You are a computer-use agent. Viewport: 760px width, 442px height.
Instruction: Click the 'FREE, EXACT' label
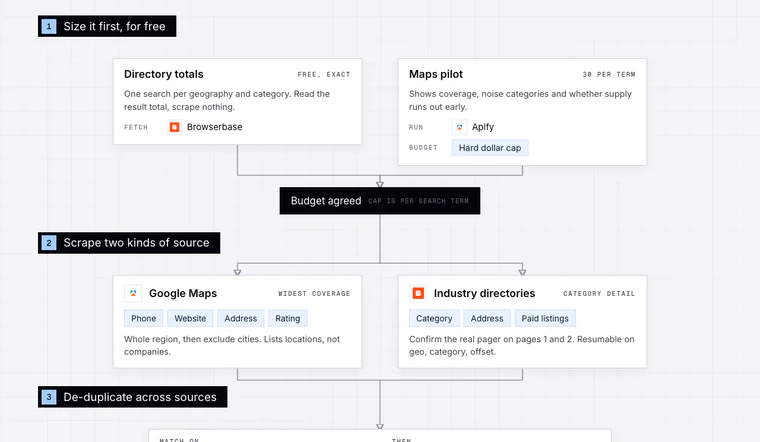(x=324, y=75)
